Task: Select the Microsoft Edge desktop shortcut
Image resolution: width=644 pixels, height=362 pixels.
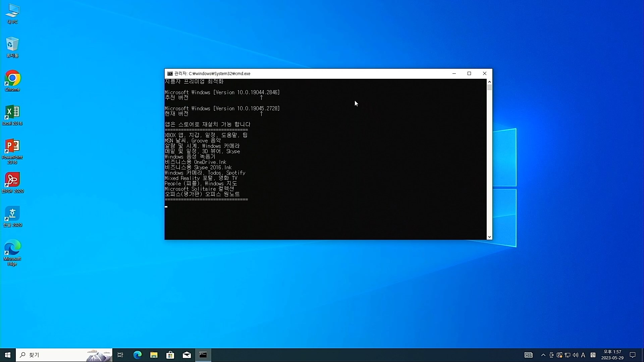Action: point(12,253)
